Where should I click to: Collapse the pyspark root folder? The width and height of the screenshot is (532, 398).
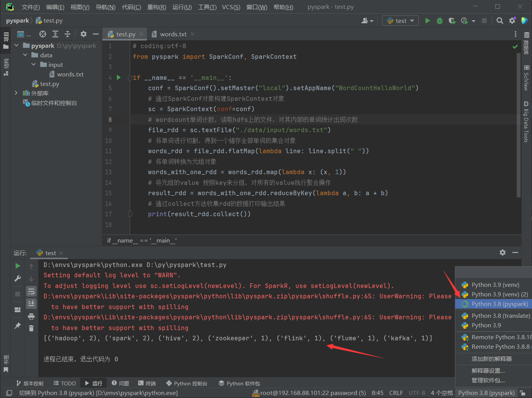click(16, 45)
